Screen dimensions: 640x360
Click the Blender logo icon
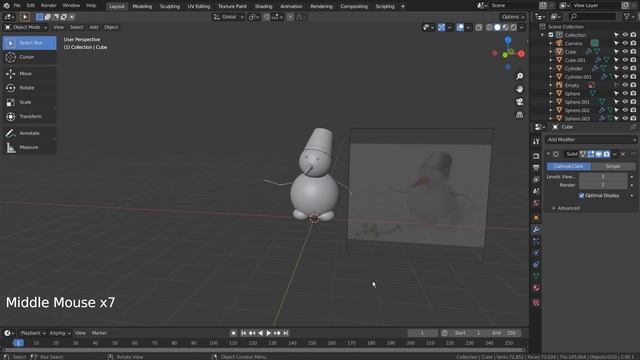pos(6,6)
